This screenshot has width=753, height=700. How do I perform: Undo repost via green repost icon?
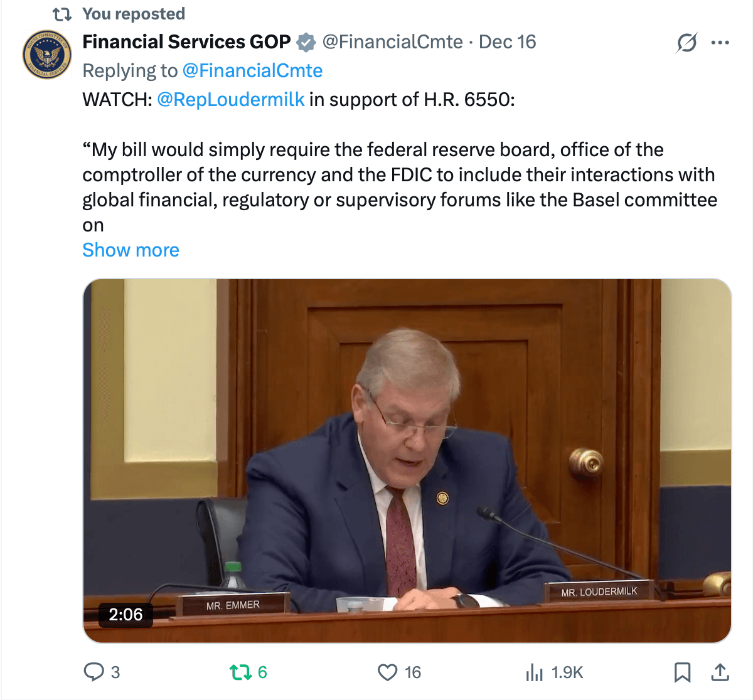(x=240, y=672)
